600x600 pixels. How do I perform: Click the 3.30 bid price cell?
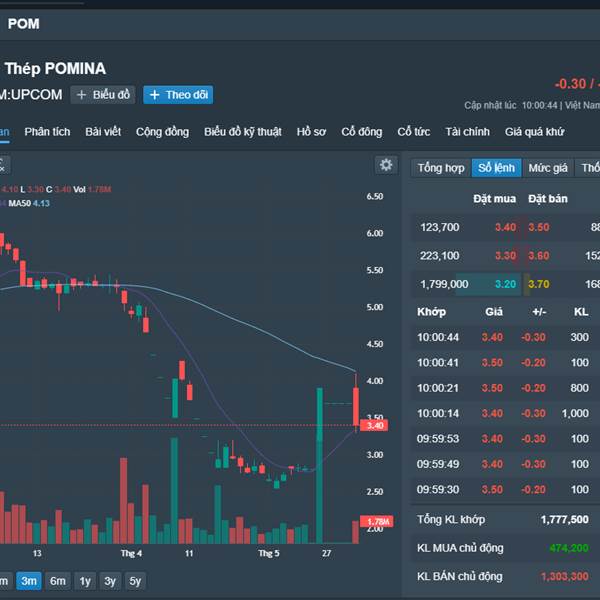click(505, 256)
